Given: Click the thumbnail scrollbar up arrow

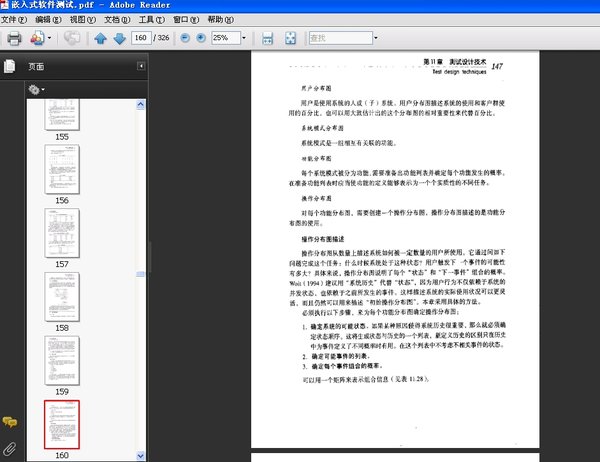Looking at the screenshot, I should [140, 104].
